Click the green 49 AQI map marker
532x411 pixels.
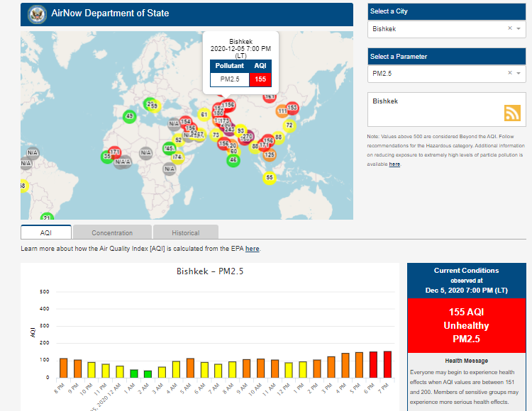(128, 116)
